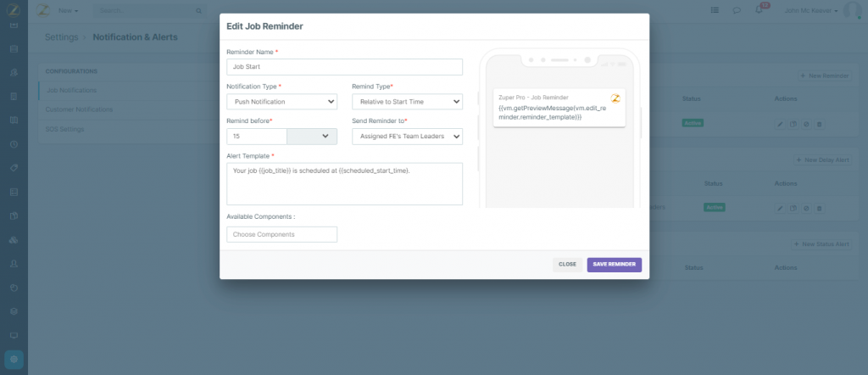Image resolution: width=868 pixels, height=375 pixels.
Task: Click the clock icon in left sidebar
Action: click(x=14, y=144)
